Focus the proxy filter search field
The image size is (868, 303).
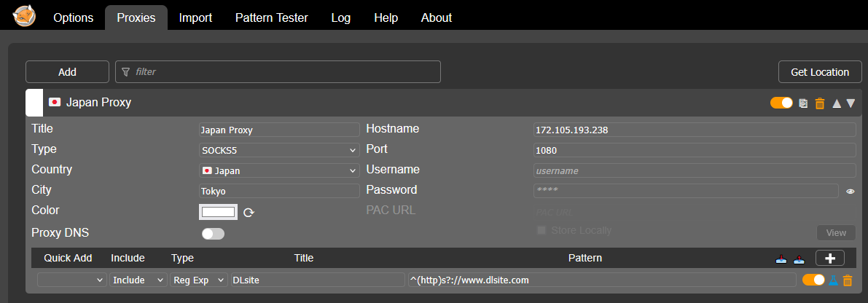[x=278, y=72]
